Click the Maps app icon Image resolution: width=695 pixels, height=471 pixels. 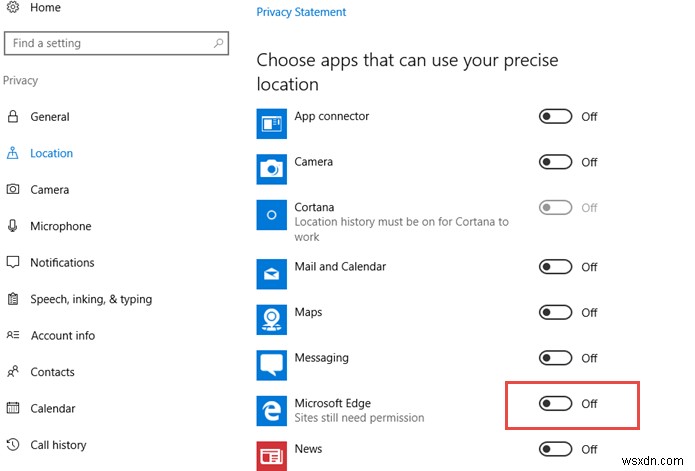(x=271, y=320)
